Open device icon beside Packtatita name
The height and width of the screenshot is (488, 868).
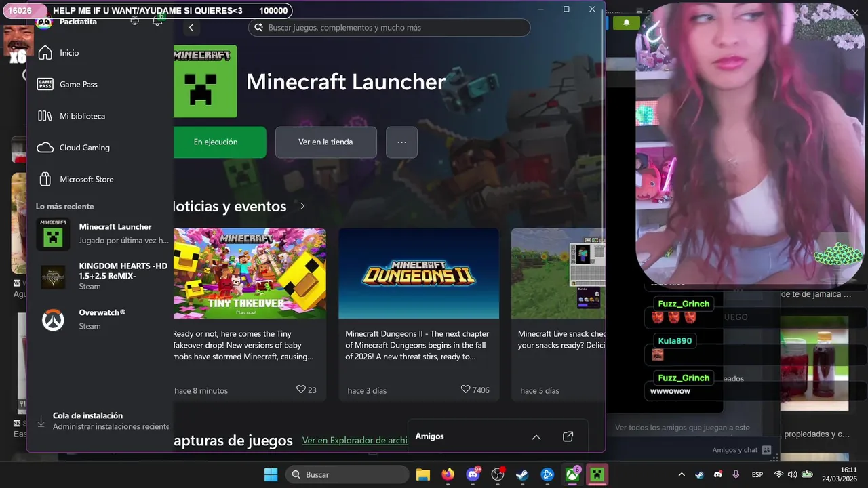pyautogui.click(x=135, y=21)
